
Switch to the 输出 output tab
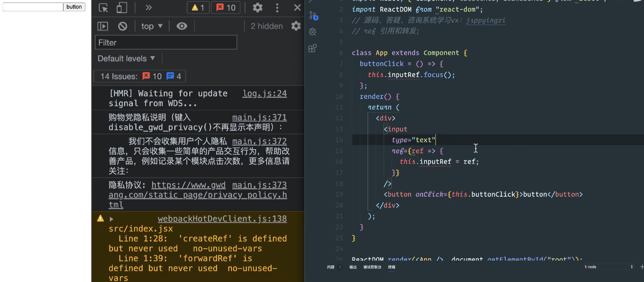pyautogui.click(x=353, y=267)
